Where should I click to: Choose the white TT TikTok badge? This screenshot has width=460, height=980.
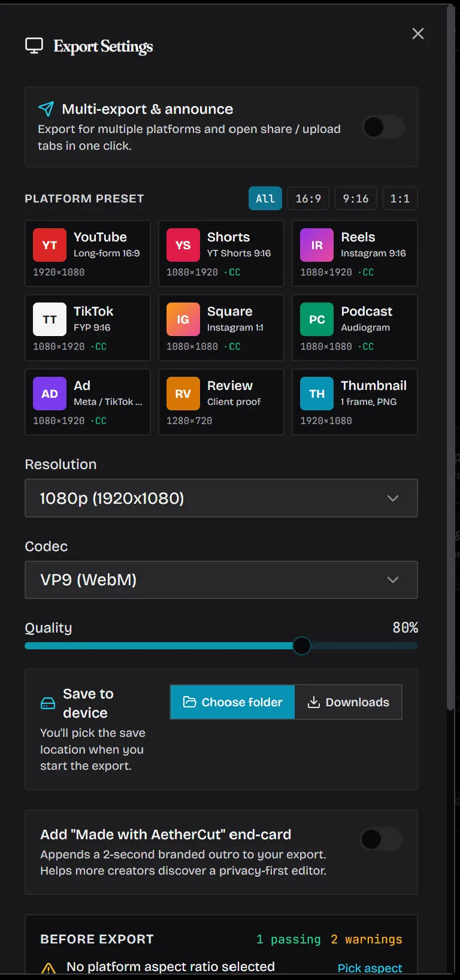tap(50, 319)
